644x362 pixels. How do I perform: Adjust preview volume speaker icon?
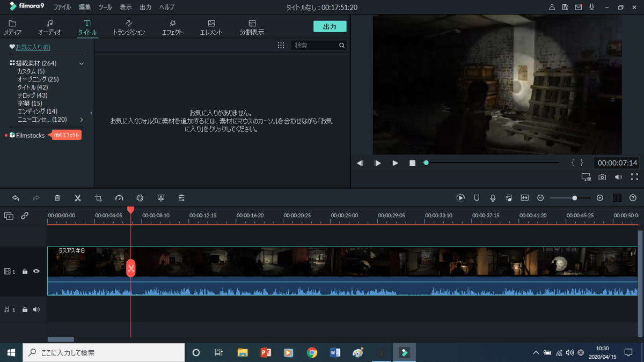(x=619, y=177)
